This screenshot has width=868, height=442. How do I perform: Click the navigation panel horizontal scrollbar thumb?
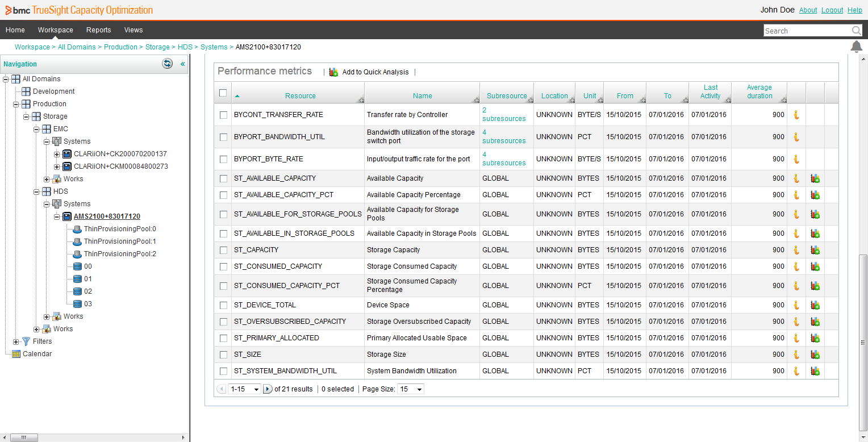click(x=24, y=437)
